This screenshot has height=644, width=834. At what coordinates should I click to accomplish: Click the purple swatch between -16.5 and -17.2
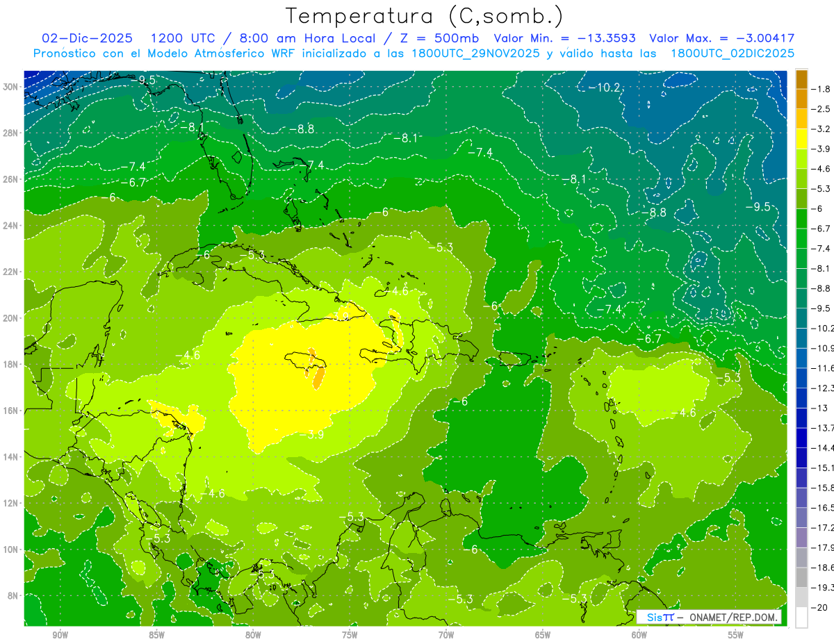(x=801, y=517)
